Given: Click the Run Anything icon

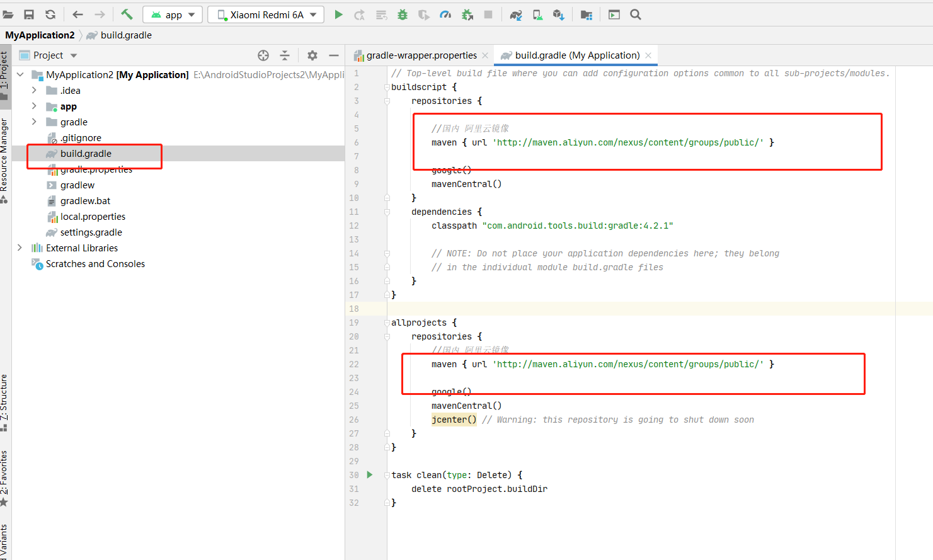Looking at the screenshot, I should pyautogui.click(x=614, y=14).
